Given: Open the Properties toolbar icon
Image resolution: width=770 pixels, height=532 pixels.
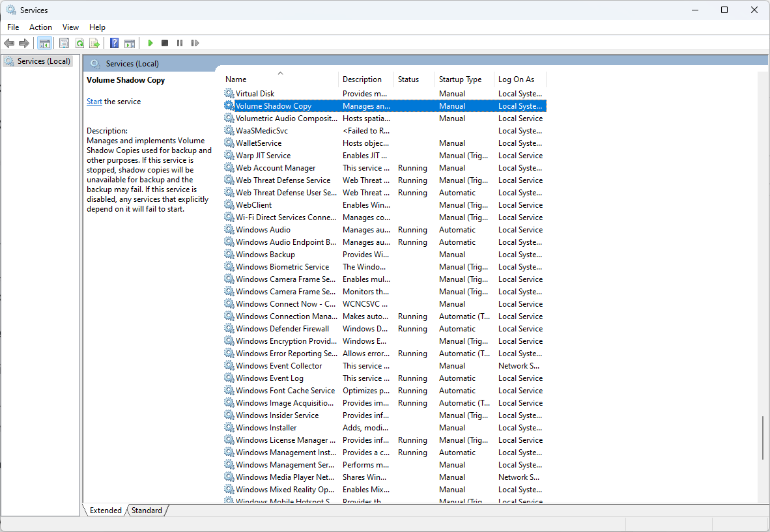Looking at the screenshot, I should 64,43.
